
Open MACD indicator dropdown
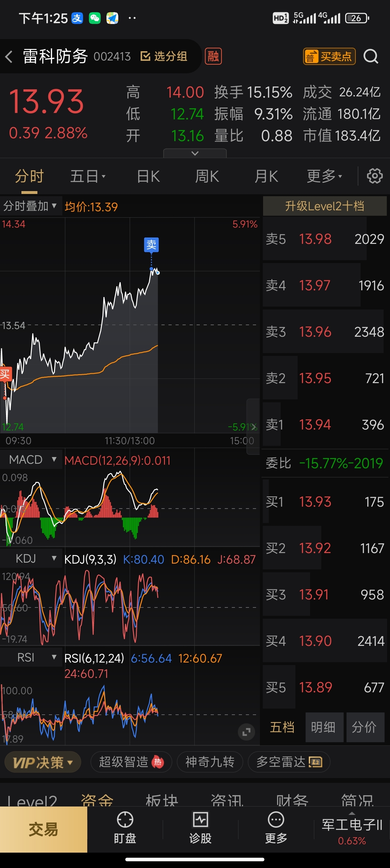point(31,459)
